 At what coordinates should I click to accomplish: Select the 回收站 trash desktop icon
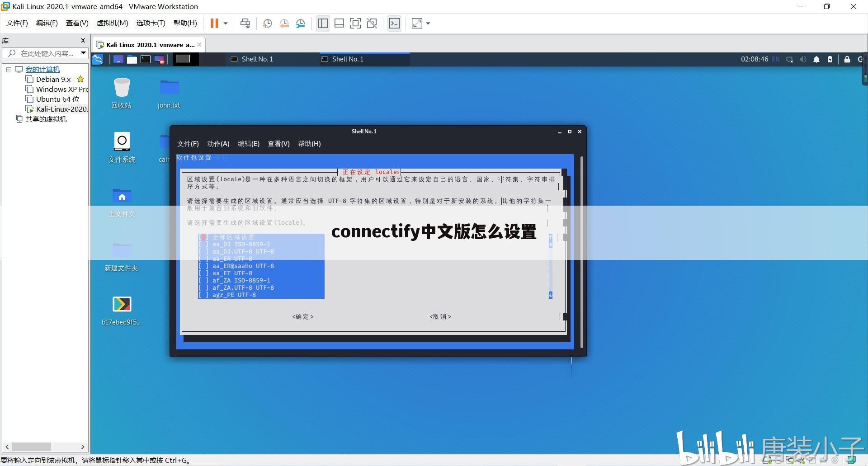[x=122, y=93]
